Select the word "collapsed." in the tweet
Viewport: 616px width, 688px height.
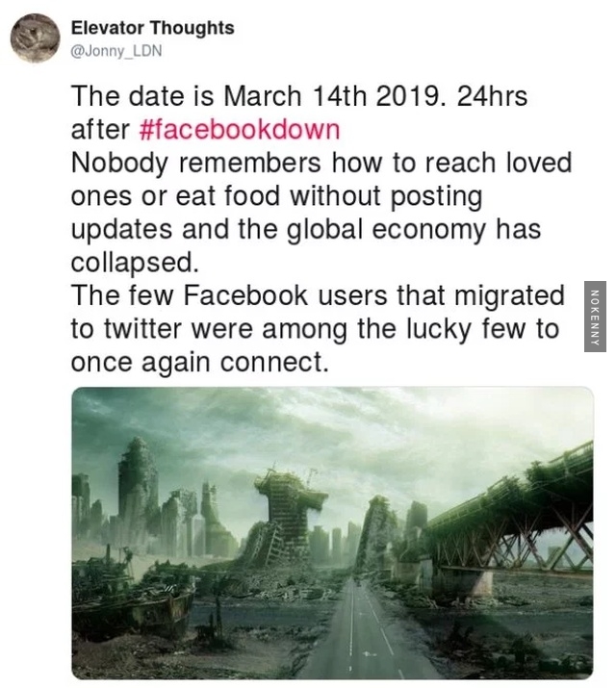click(x=135, y=263)
